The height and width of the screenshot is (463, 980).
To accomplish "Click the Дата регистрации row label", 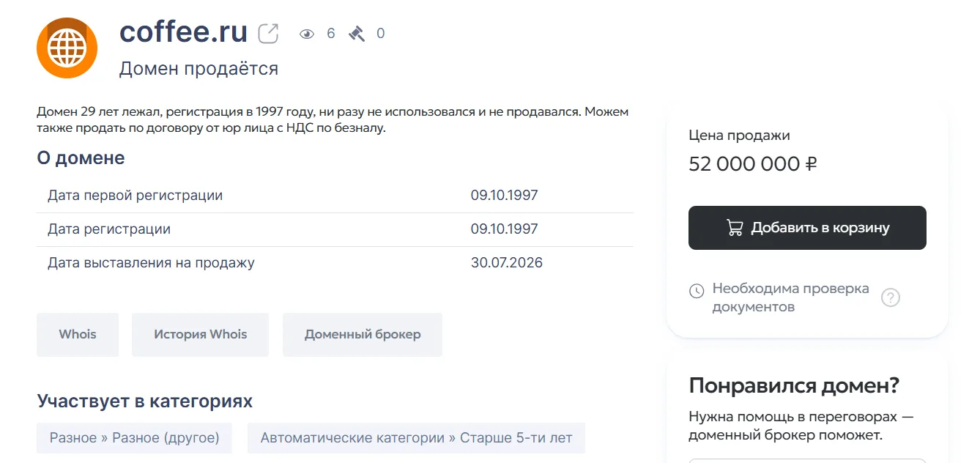I will 109,229.
